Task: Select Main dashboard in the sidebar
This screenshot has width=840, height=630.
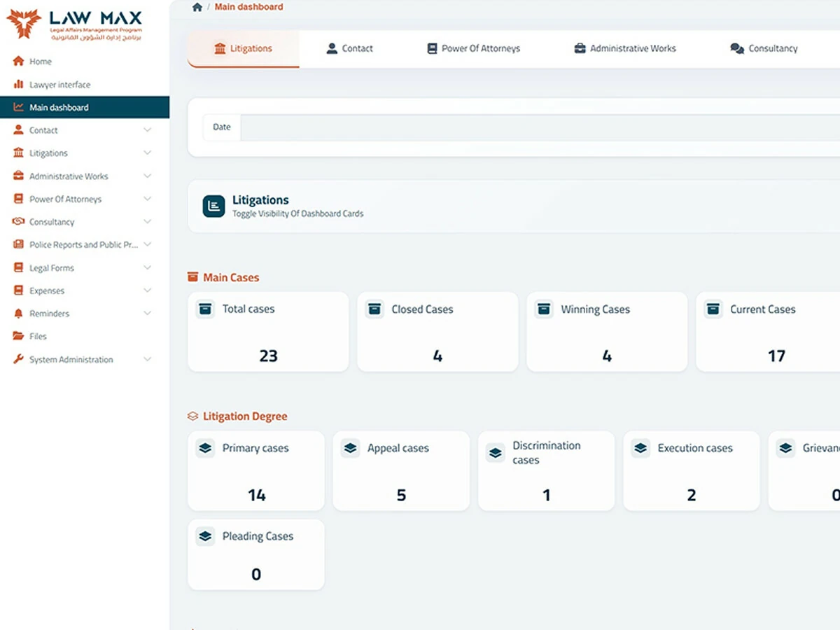Action: click(x=85, y=107)
